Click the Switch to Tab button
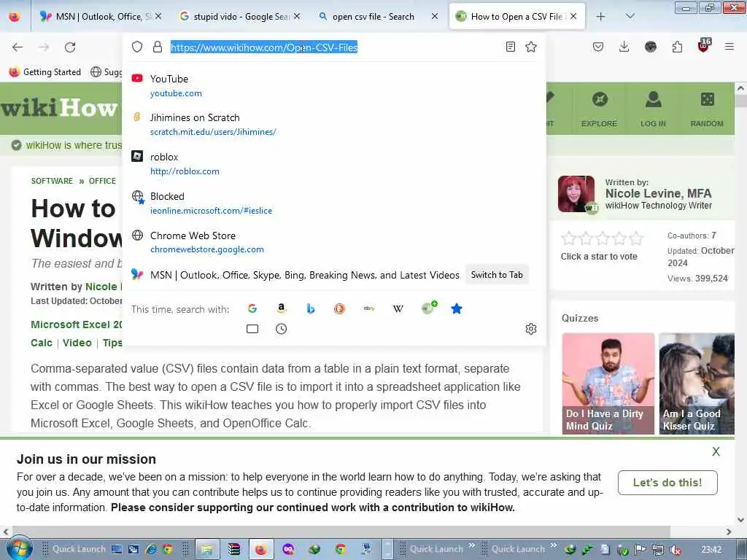This screenshot has width=747, height=560. click(x=496, y=275)
